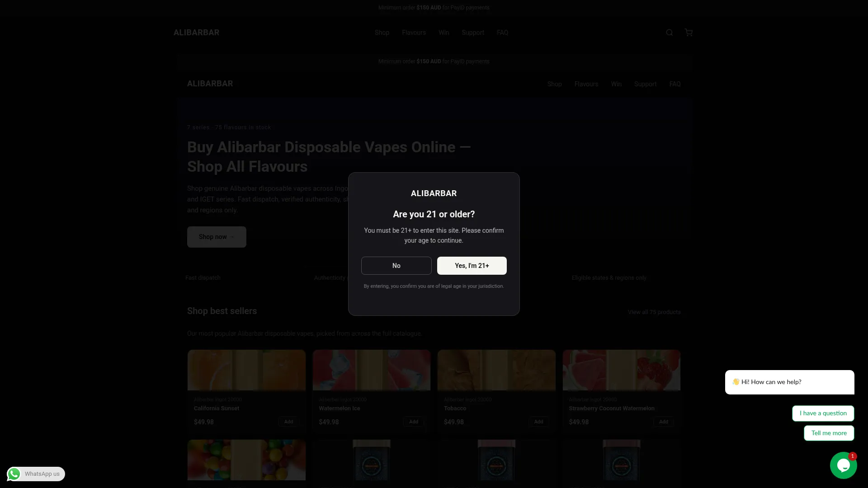Decline age prompt with No button
Image resolution: width=868 pixels, height=488 pixels.
coord(396,266)
